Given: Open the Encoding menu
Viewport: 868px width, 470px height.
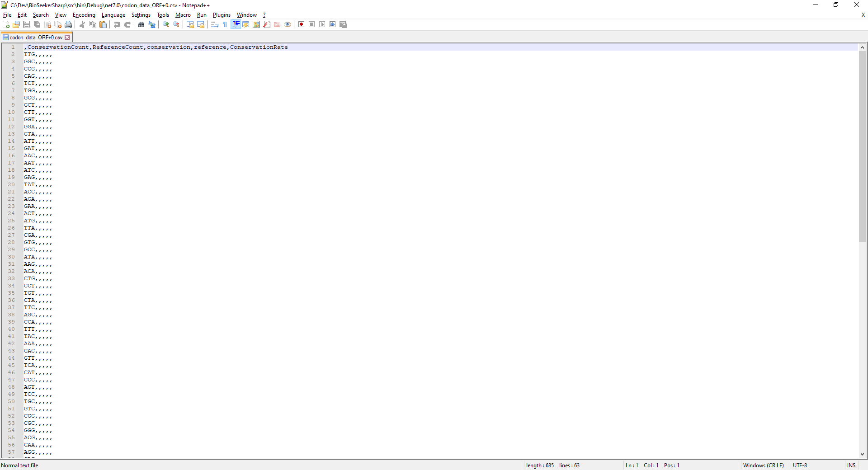Looking at the screenshot, I should 84,14.
